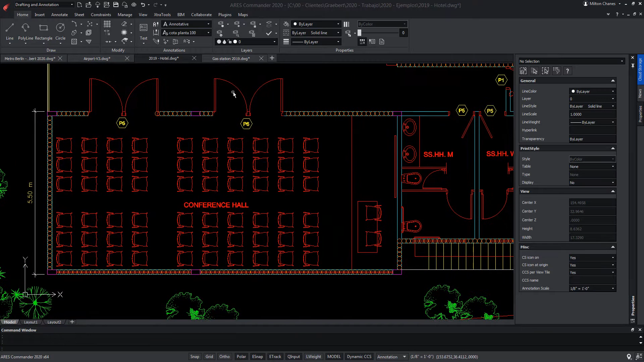Switch to Airport-V3.dwg drawing tab
This screenshot has height=362, width=644.
click(x=97, y=59)
